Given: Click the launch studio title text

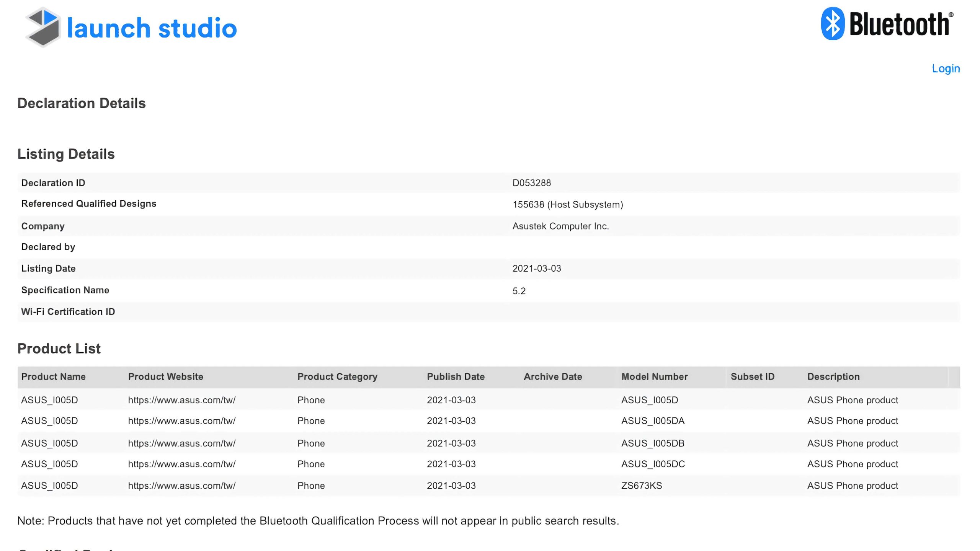Looking at the screenshot, I should (152, 28).
